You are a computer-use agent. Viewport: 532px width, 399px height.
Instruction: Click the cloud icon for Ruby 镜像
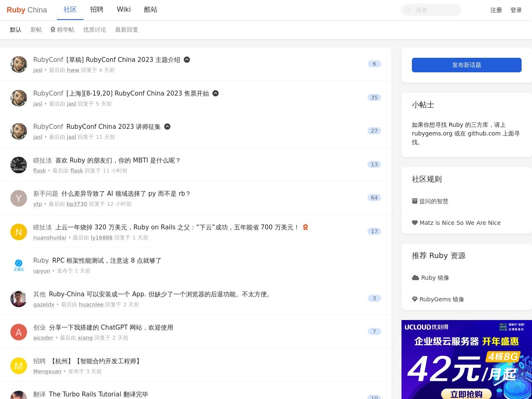tap(415, 278)
